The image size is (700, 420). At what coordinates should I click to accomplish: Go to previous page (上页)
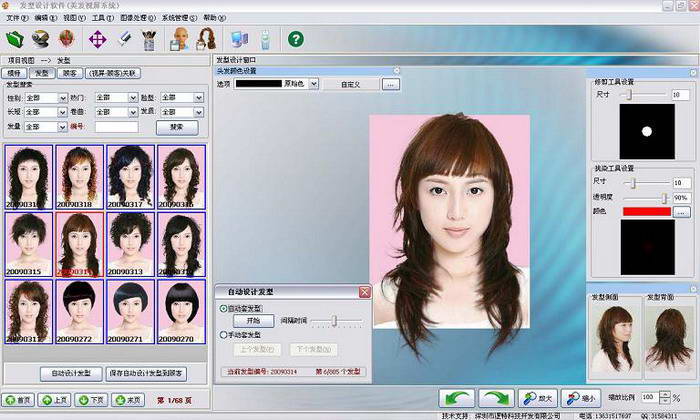[54, 400]
